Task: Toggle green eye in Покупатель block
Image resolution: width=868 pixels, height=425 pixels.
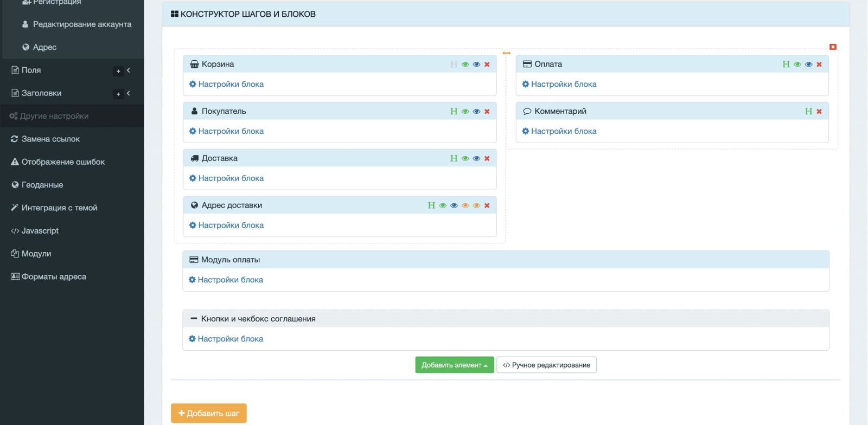Action: click(465, 112)
